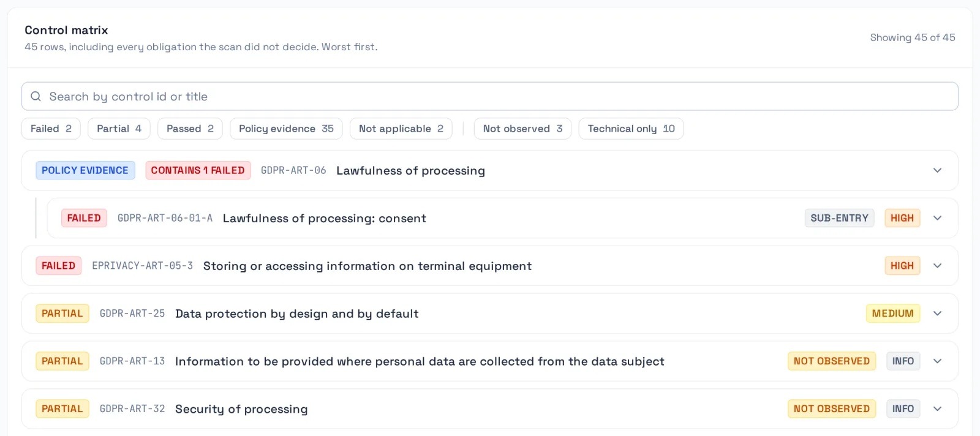Viewport: 980px width, 436px height.
Task: Click the MEDIUM severity badge
Action: pos(893,314)
